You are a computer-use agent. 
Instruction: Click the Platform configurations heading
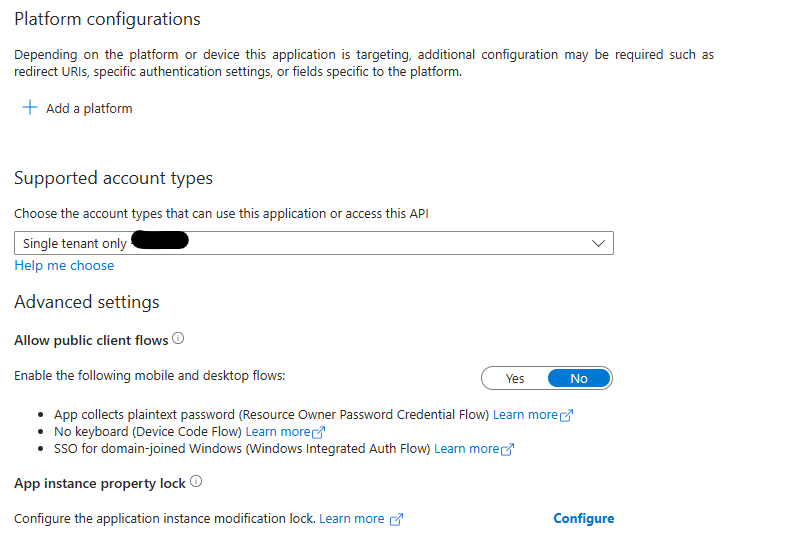[x=107, y=19]
